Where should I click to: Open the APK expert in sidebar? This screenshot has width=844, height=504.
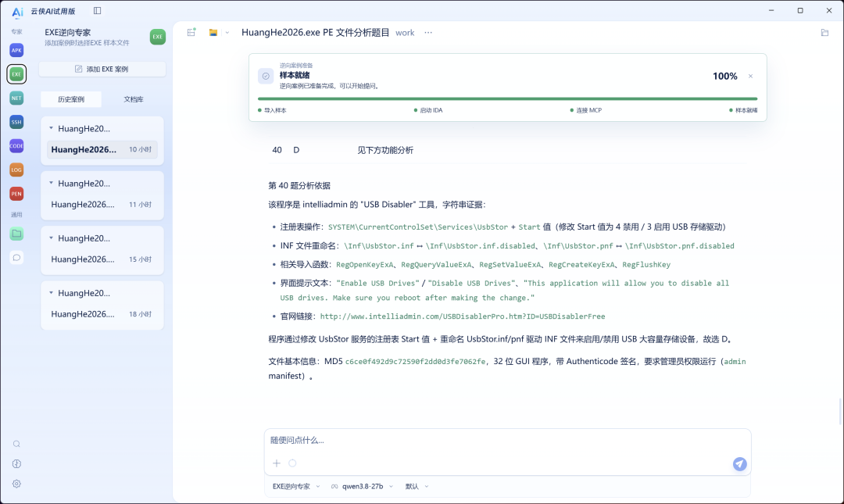pos(16,50)
